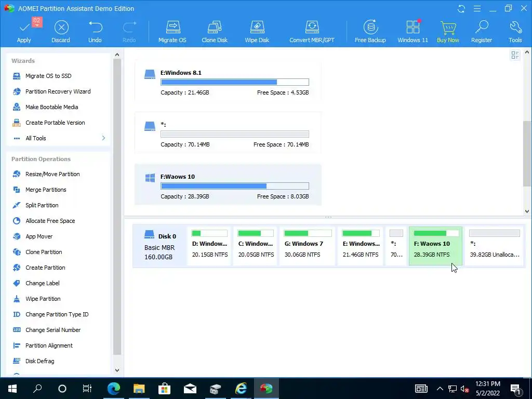
Task: Open the Microsoft Store from taskbar
Action: pos(164,388)
